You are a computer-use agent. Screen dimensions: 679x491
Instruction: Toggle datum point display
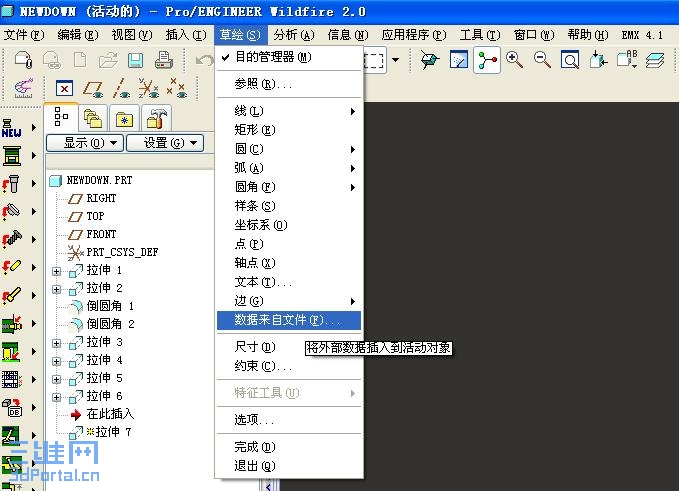177,88
